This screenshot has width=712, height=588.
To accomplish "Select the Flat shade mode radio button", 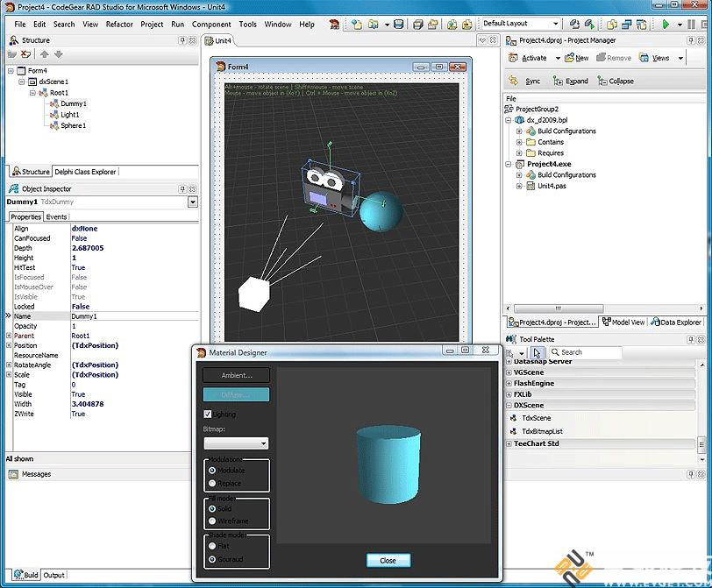I will click(212, 546).
